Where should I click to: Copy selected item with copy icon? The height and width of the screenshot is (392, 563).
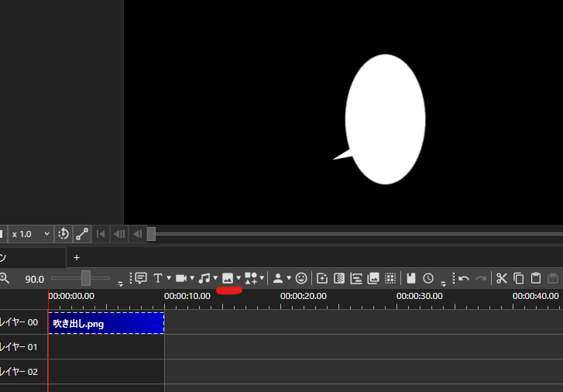[519, 278]
